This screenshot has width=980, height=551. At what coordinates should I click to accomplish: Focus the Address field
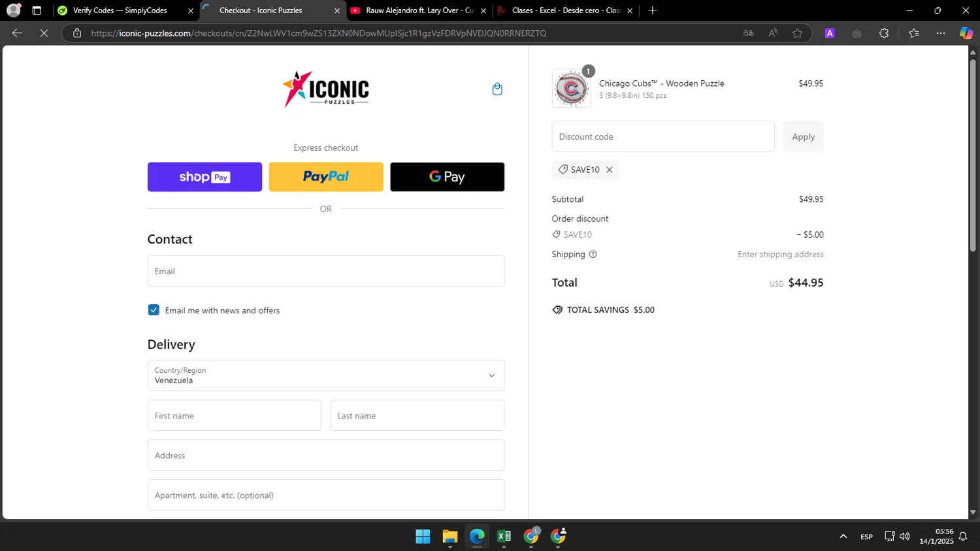point(326,455)
